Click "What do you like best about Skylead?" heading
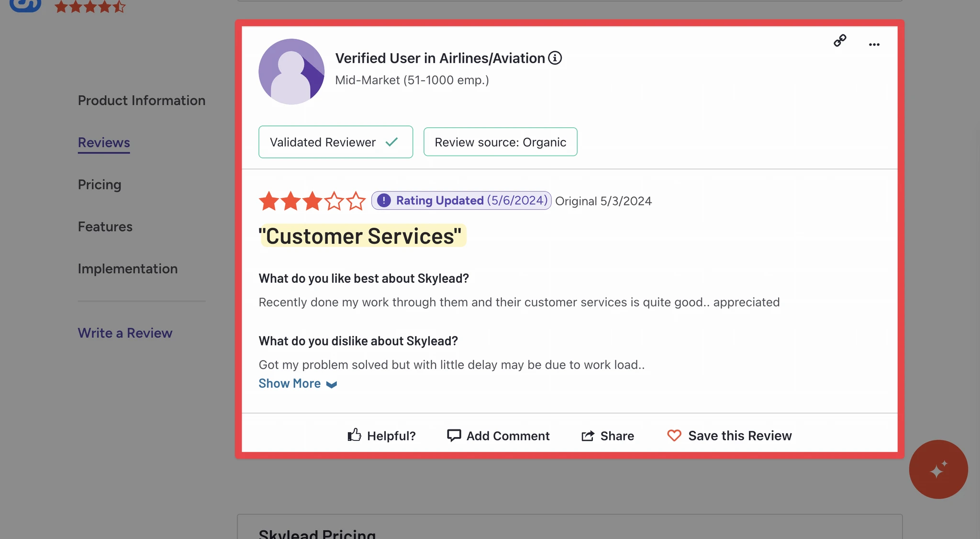This screenshot has width=980, height=539. 364,279
